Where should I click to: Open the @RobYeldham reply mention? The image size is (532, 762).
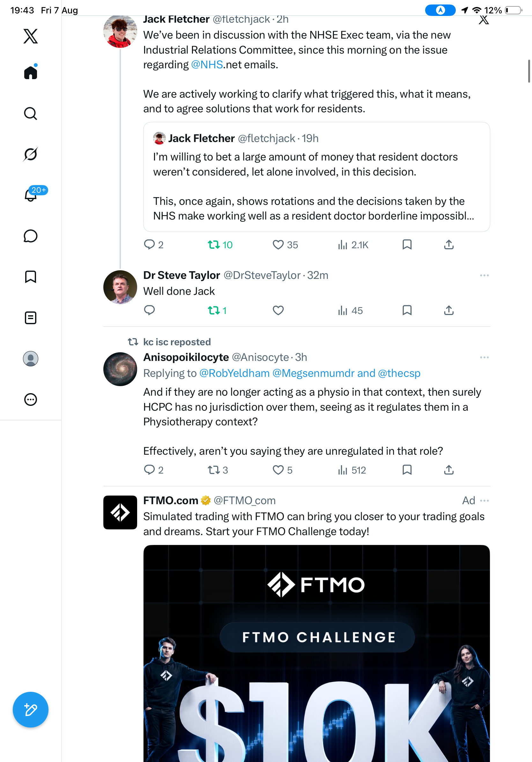[234, 373]
